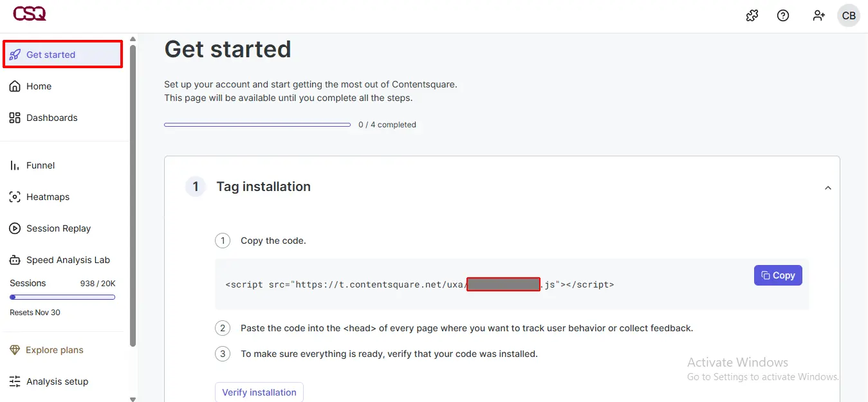This screenshot has width=868, height=402.
Task: Click the sidebar vertical scrollbar thumb
Action: coord(133,196)
